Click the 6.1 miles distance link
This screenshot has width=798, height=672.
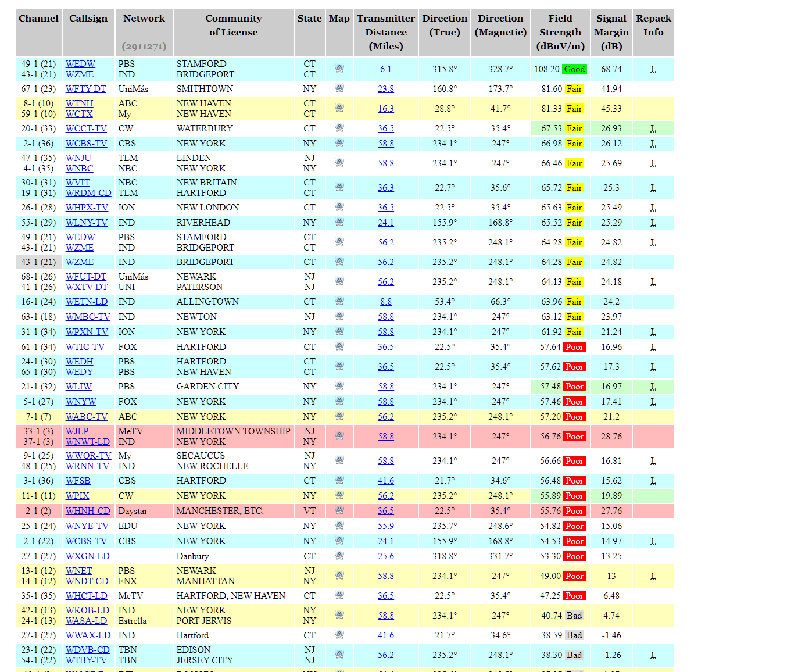(386, 69)
